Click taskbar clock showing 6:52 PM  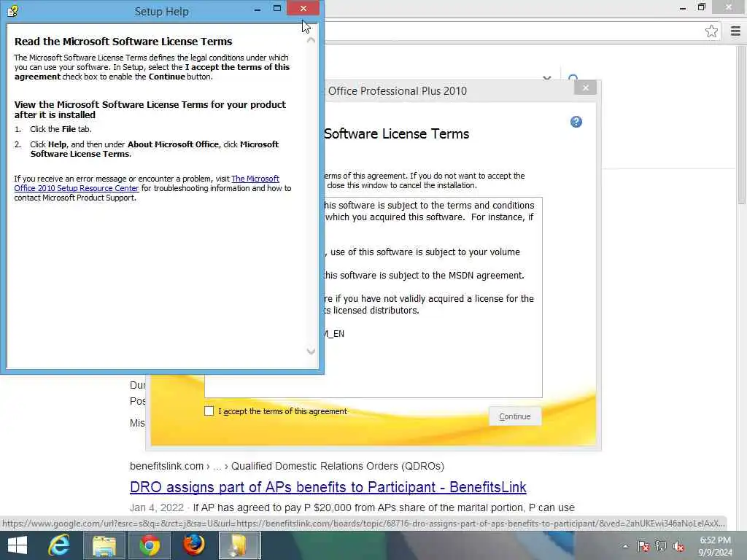715,546
